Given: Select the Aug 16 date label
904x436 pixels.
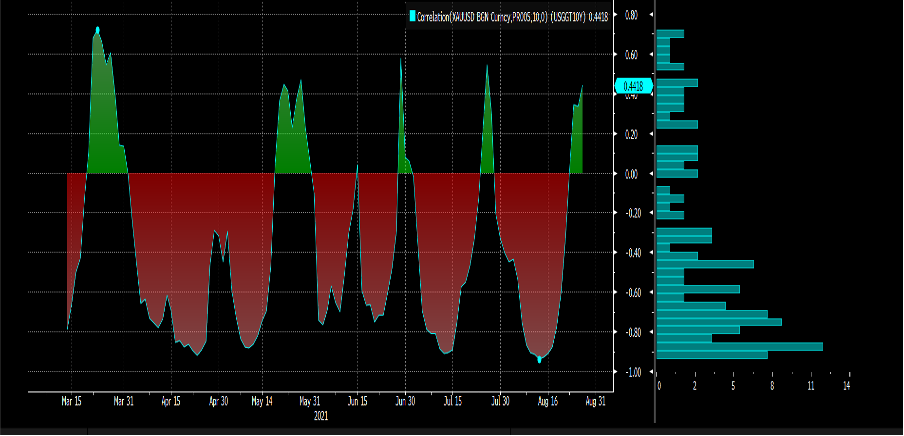Looking at the screenshot, I should coord(548,401).
